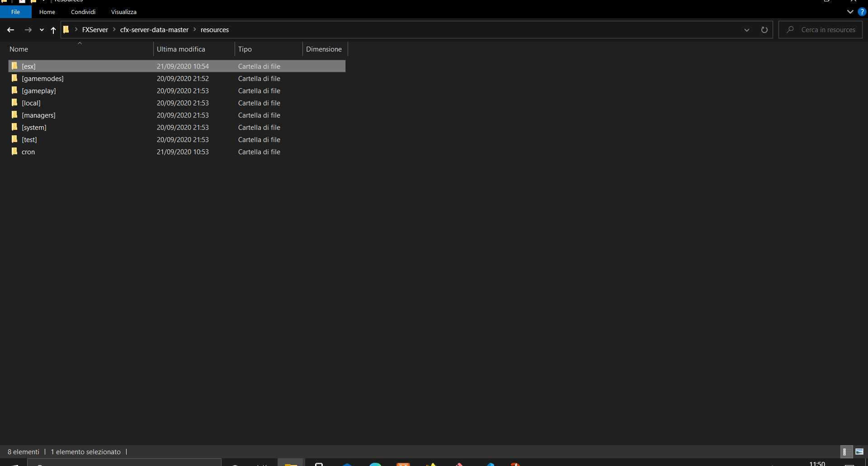Open recent locations with the chevron beside forward

point(42,30)
